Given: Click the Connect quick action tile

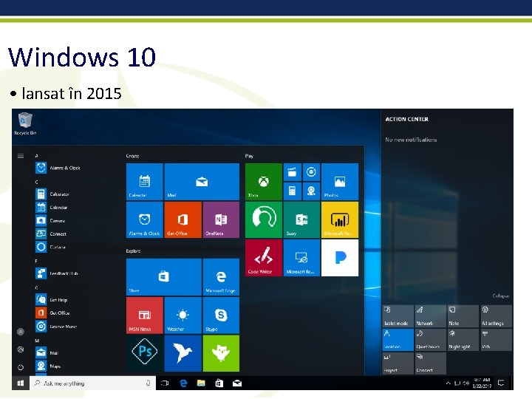Looking at the screenshot, I should pyautogui.click(x=431, y=363).
